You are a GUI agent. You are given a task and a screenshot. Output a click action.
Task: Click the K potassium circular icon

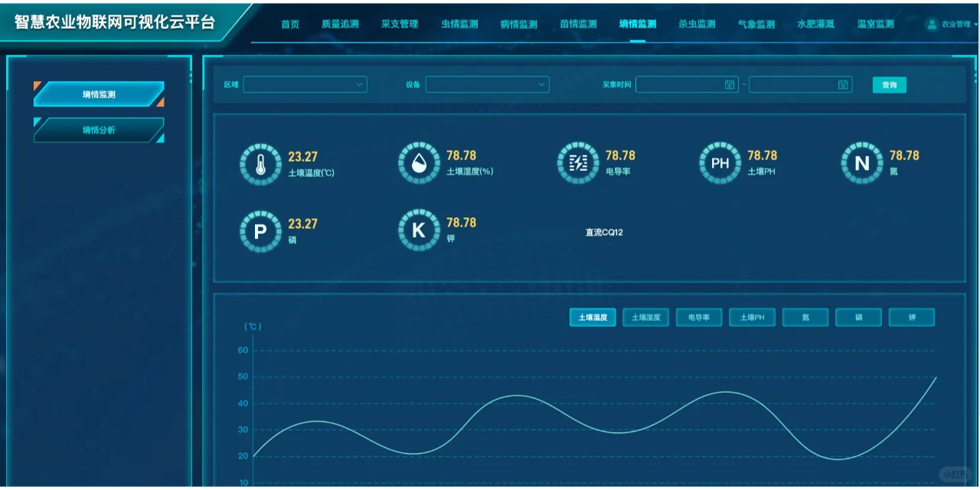(x=419, y=230)
